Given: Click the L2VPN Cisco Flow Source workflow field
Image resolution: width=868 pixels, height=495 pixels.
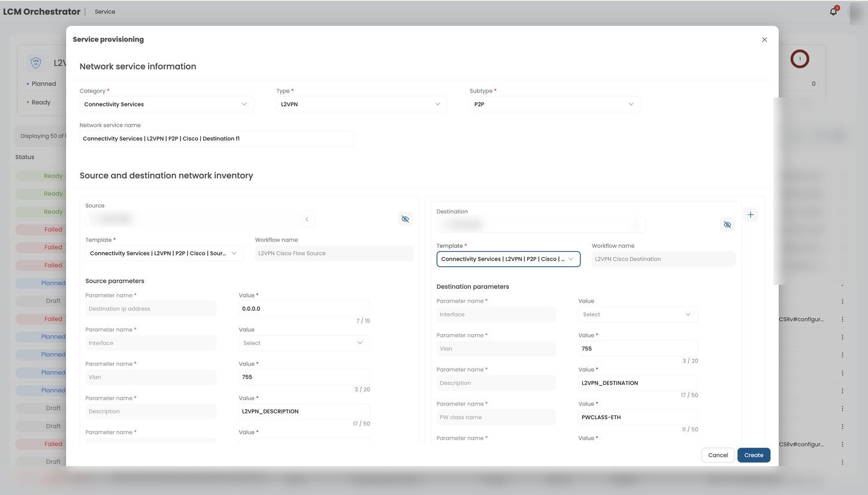Looking at the screenshot, I should 334,254.
